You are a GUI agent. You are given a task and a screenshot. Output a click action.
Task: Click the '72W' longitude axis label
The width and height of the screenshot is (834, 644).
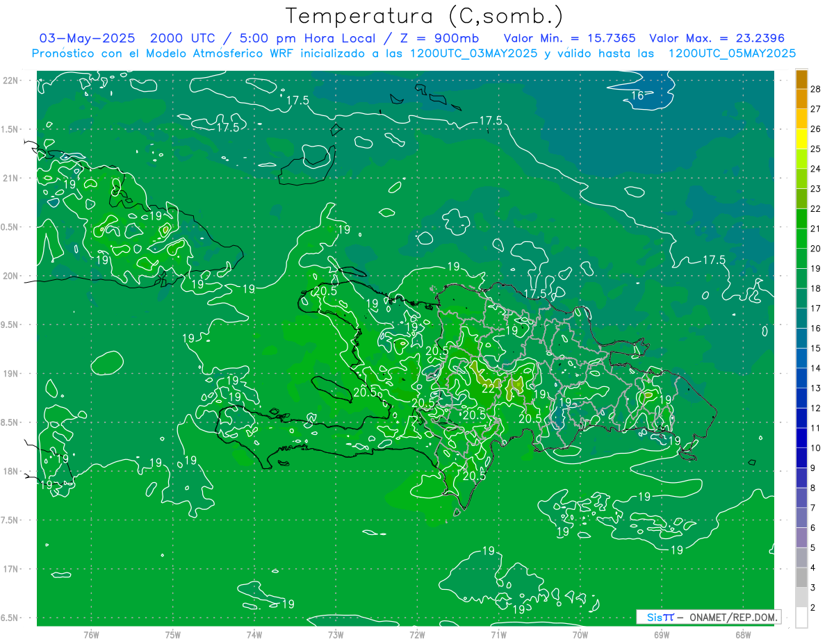click(x=417, y=635)
